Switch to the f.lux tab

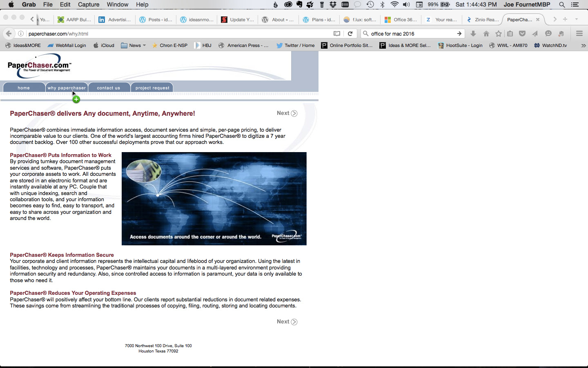[x=360, y=19]
